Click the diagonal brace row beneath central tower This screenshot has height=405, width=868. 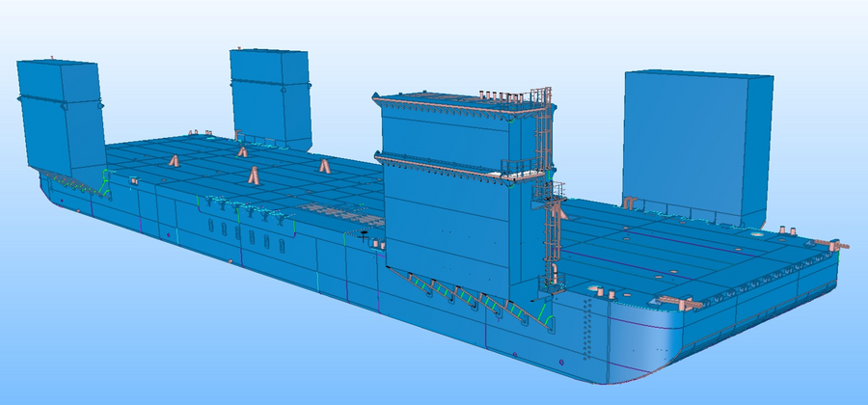[471, 298]
